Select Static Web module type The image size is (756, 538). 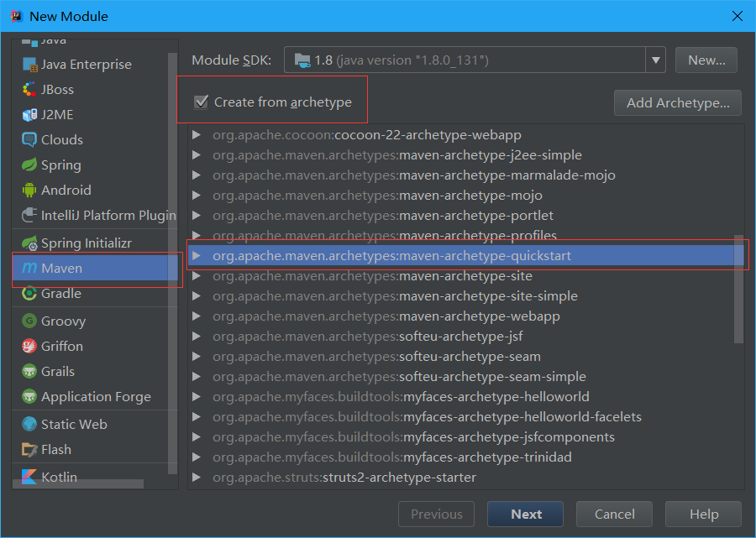[74, 424]
